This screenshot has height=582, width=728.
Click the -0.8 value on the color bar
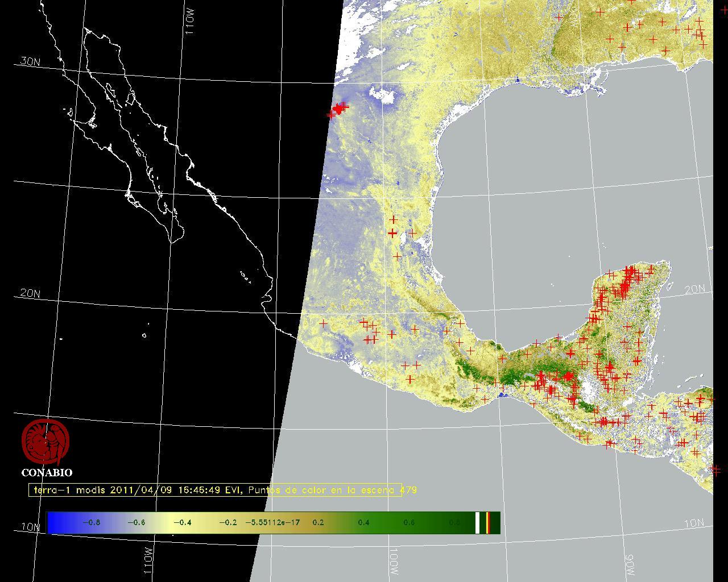click(x=91, y=523)
